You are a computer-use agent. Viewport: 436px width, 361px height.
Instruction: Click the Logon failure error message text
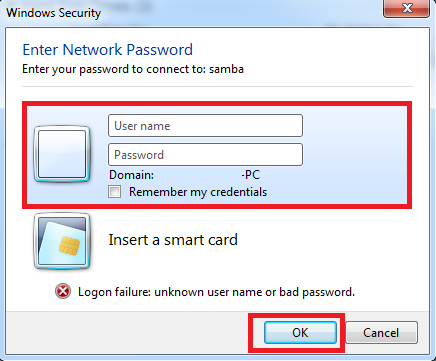pyautogui.click(x=216, y=292)
